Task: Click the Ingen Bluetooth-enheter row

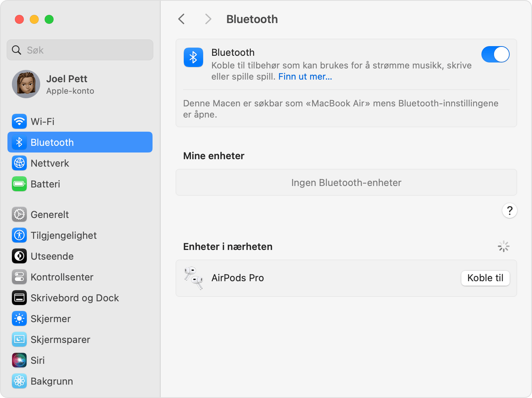Action: (x=346, y=182)
